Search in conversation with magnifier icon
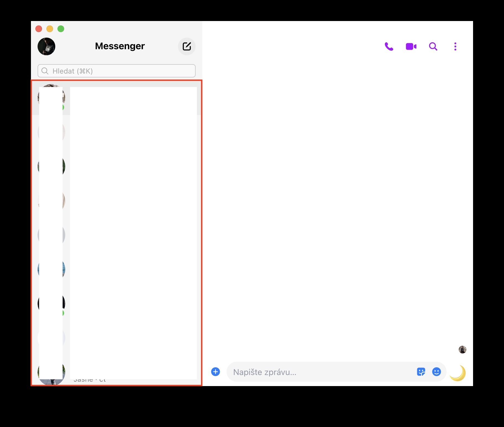504x427 pixels. 433,46
